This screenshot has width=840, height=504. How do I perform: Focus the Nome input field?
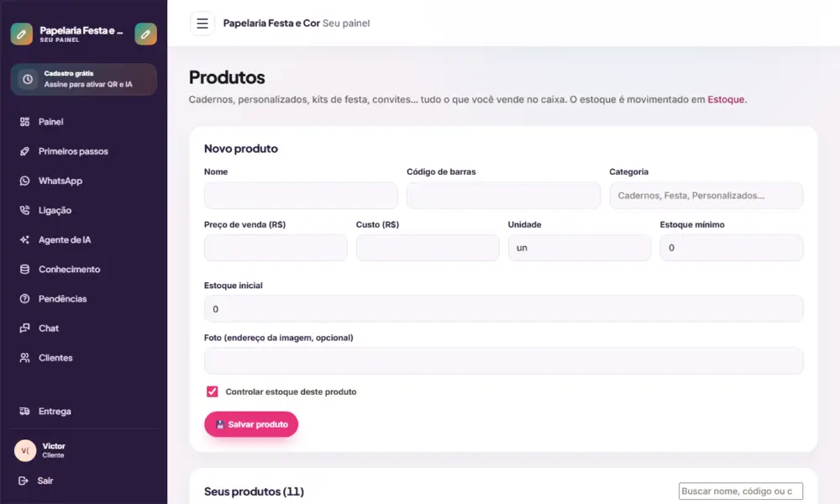(301, 196)
